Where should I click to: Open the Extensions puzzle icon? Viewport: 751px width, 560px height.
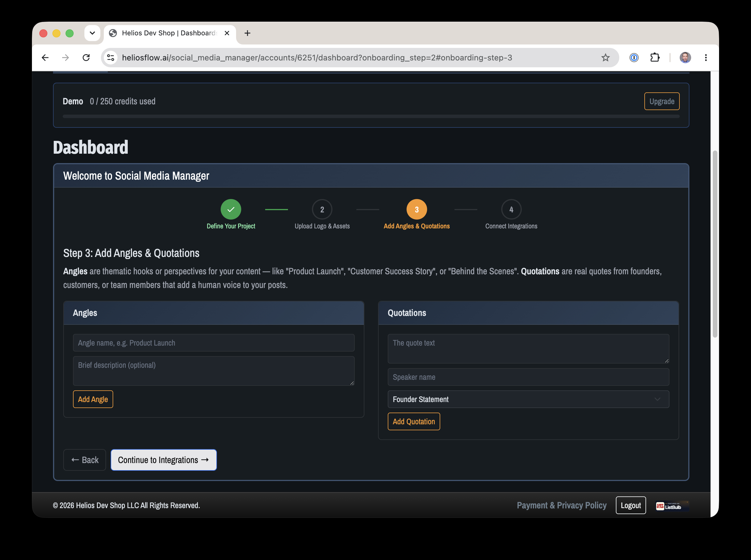pos(655,58)
